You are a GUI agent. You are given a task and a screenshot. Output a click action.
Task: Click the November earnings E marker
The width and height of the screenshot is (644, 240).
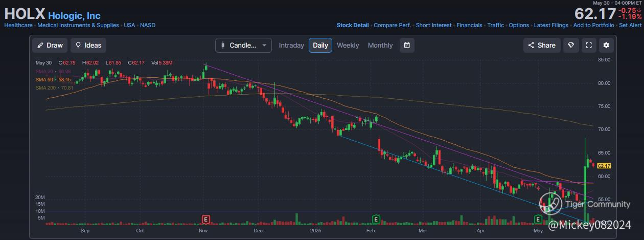pyautogui.click(x=206, y=219)
